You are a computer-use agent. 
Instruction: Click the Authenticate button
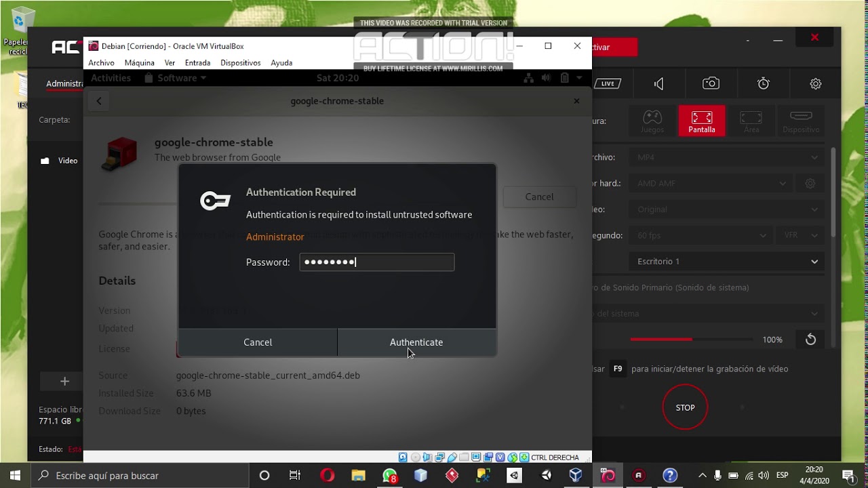[x=416, y=342]
